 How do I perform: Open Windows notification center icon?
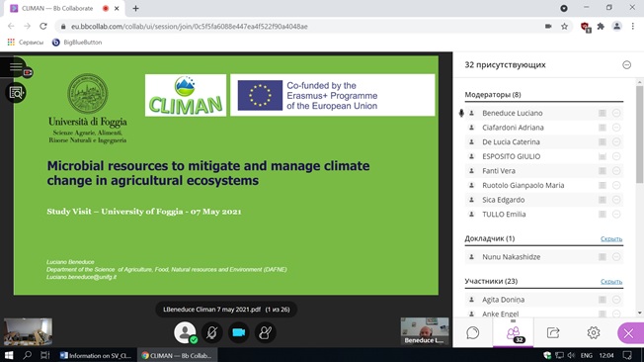click(x=627, y=355)
